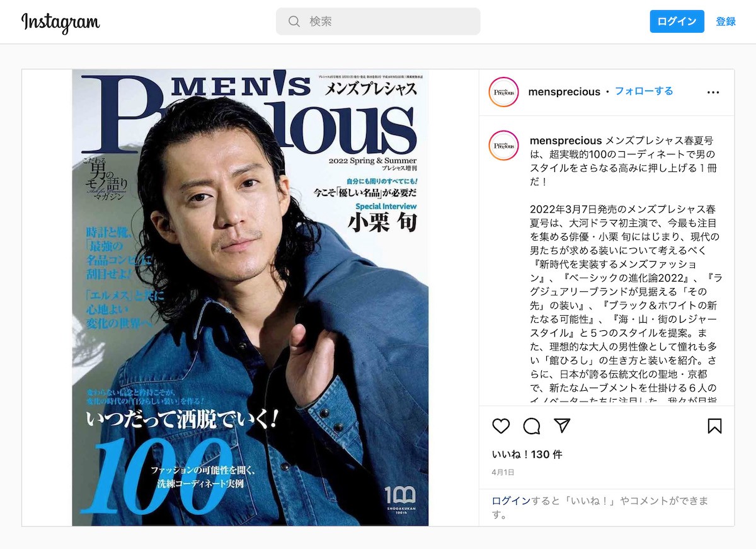
Task: Click ログイン link below the date
Action: coord(511,501)
